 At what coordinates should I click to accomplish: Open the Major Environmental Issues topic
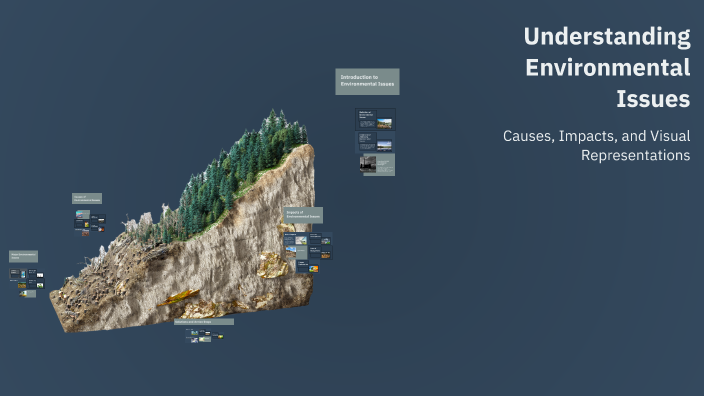pyautogui.click(x=23, y=256)
